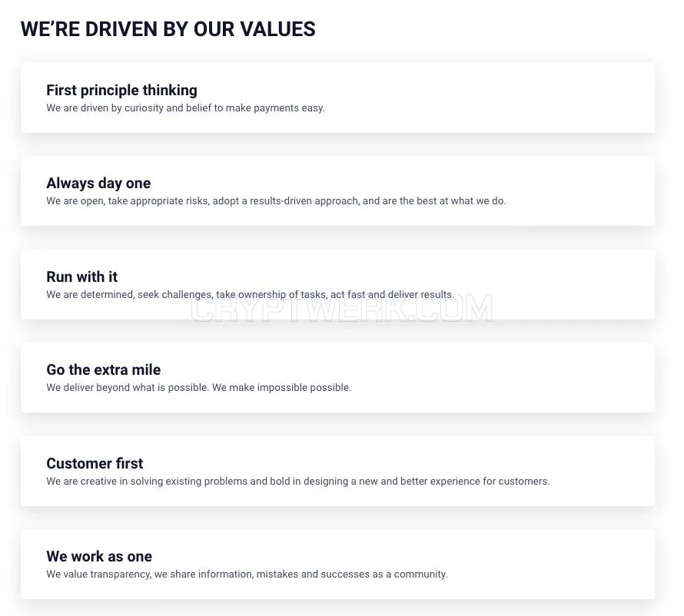Screen dimensions: 684x616
Task: Click the curiosity and belief description text
Action: coord(185,108)
